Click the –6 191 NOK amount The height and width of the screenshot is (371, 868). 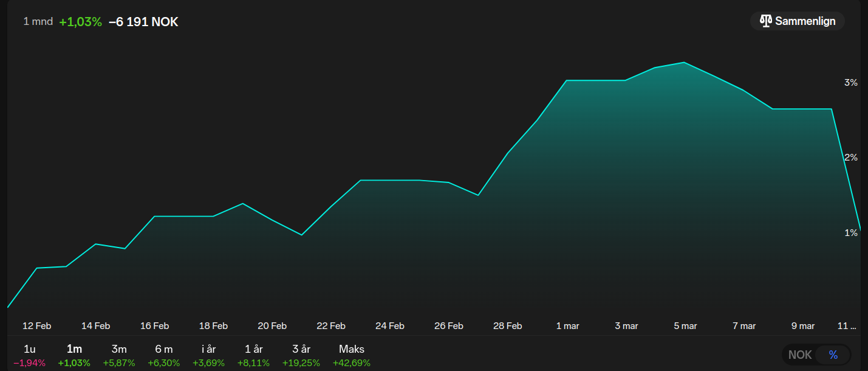click(x=143, y=22)
